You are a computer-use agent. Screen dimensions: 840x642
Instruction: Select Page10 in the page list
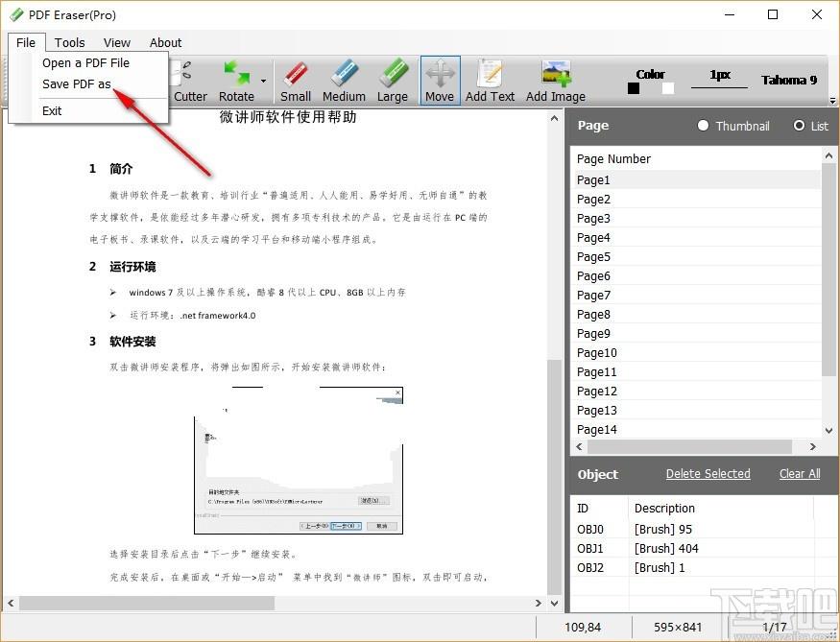click(x=697, y=353)
